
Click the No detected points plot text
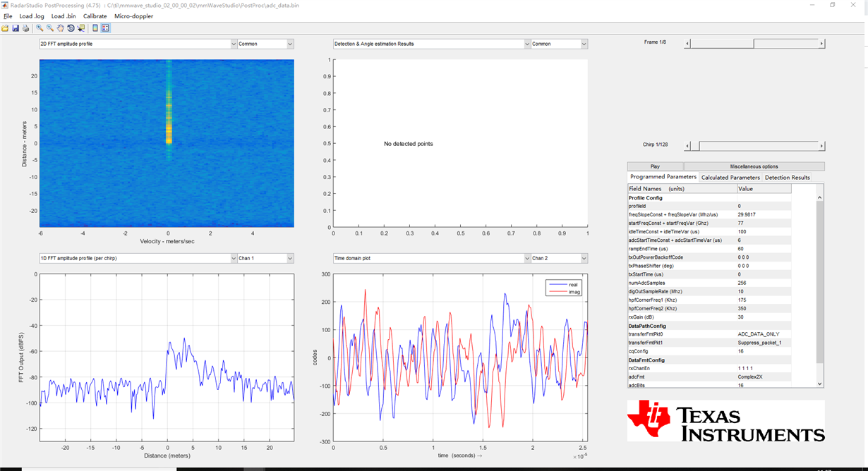pyautogui.click(x=409, y=144)
